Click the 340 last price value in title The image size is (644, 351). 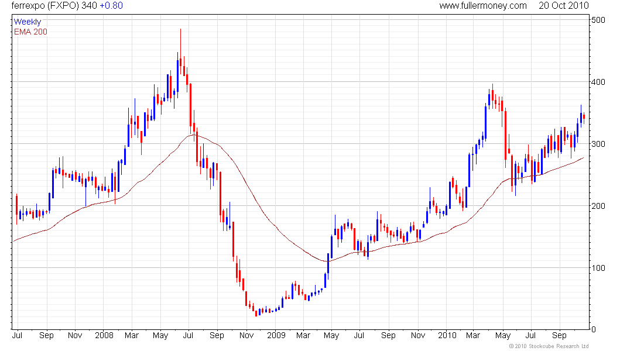(89, 6)
